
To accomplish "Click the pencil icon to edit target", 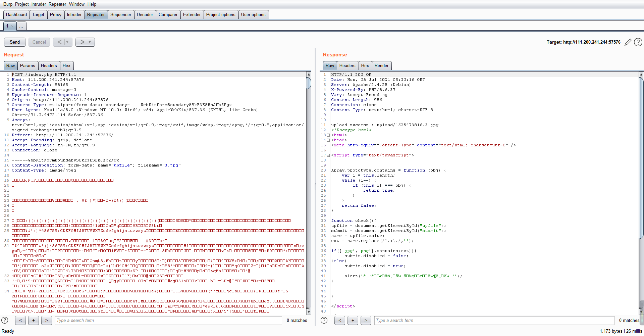I will (x=628, y=42).
